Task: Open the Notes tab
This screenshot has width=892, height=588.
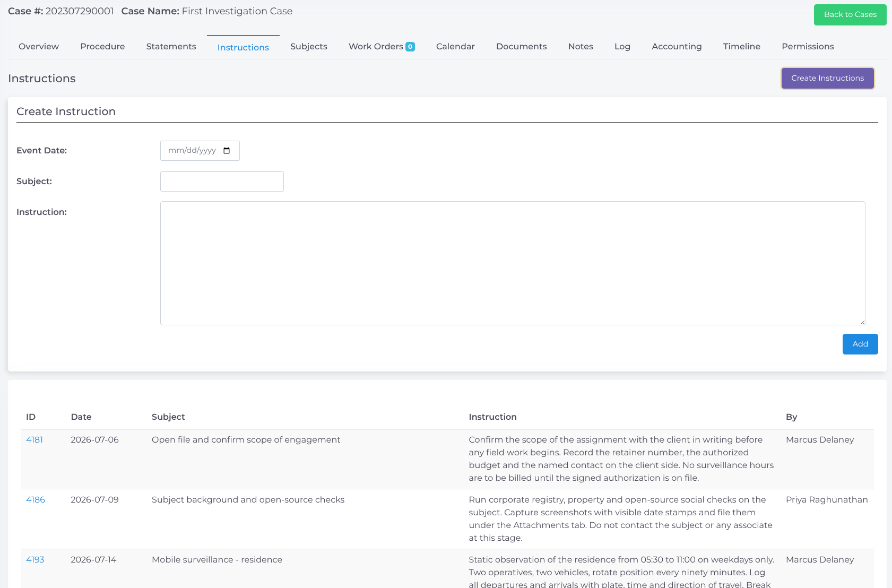Action: coord(581,47)
